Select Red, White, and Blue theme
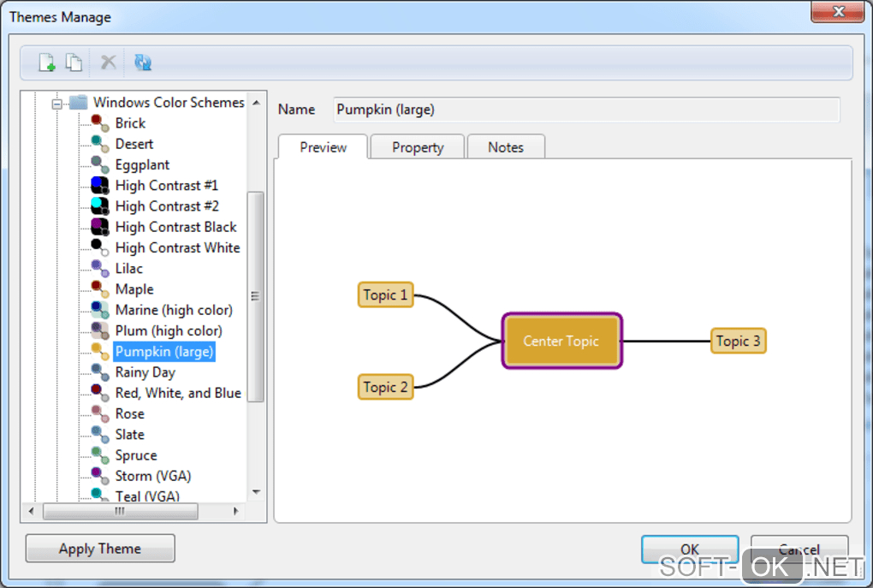 tap(178, 393)
